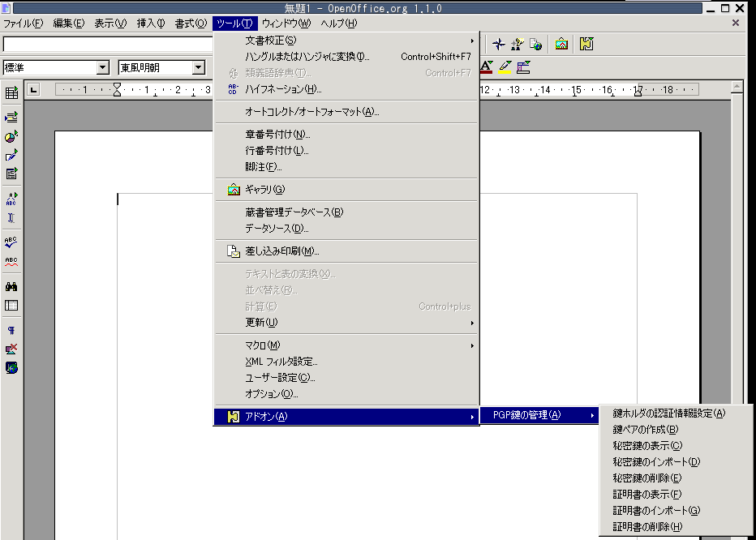Open the Hyperlink dialog icon
The width and height of the screenshot is (756, 540).
click(535, 45)
